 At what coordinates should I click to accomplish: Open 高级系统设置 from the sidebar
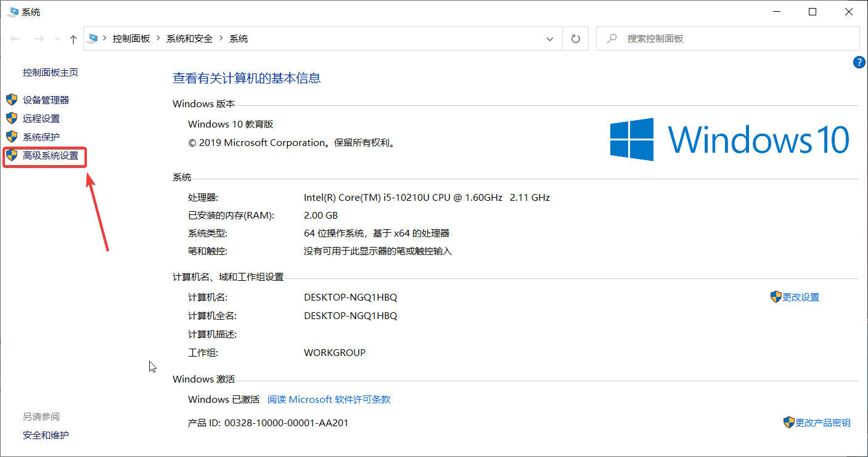tap(51, 155)
